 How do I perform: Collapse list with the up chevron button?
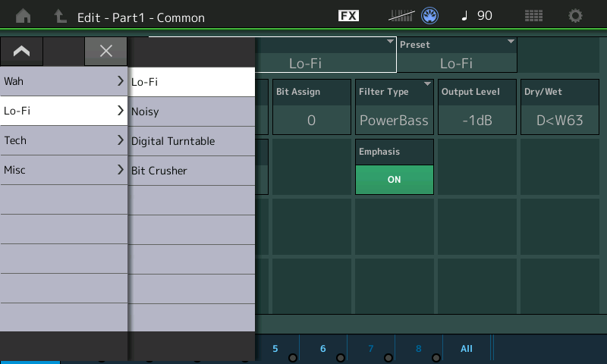21,51
